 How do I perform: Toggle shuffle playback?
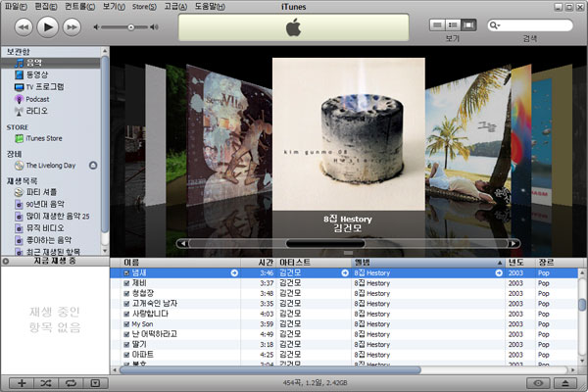[46, 383]
